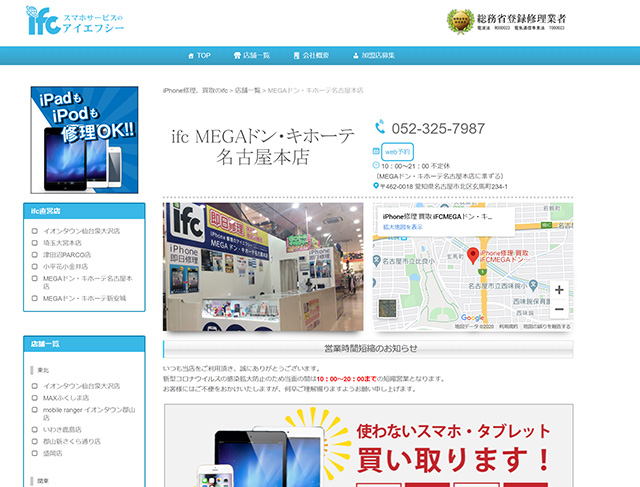Select いわき鹿島店 in 店舗一覧 list
The height and width of the screenshot is (487, 640).
coord(62,429)
